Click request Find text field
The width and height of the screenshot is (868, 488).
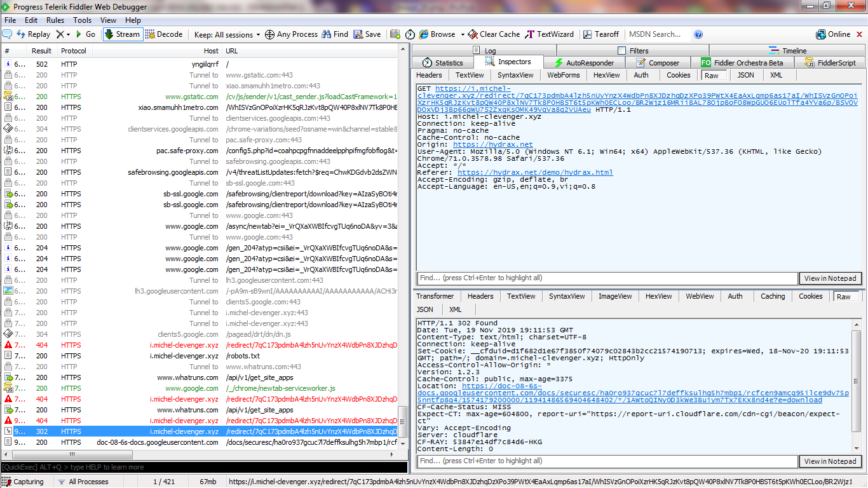(x=607, y=278)
